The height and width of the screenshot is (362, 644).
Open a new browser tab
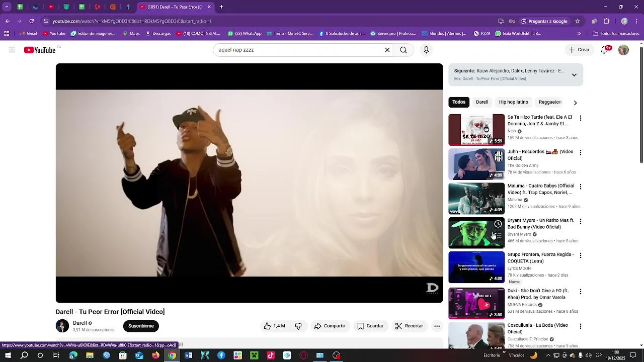[221, 7]
